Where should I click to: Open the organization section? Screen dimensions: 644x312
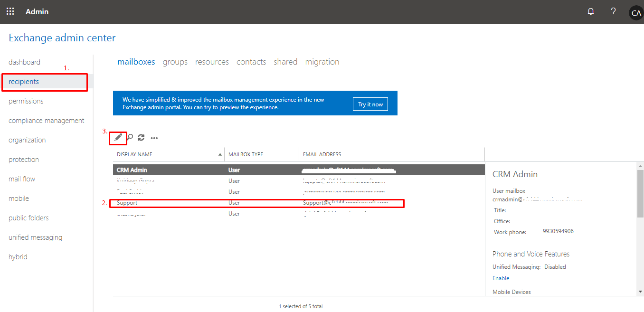[27, 140]
